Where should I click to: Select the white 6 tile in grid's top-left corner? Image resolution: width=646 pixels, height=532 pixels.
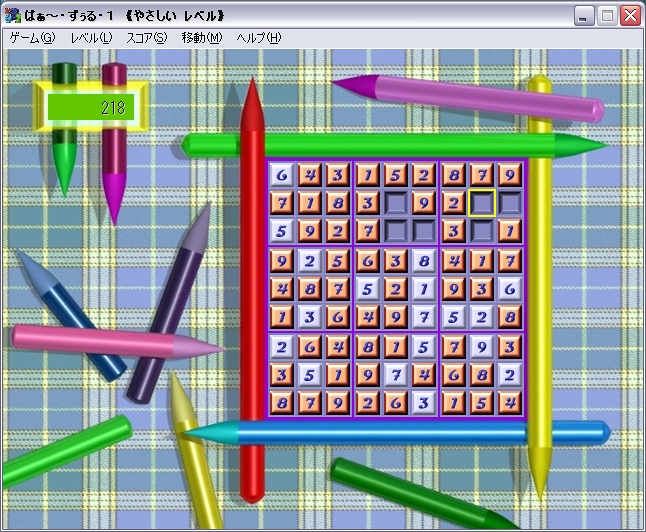tap(282, 174)
